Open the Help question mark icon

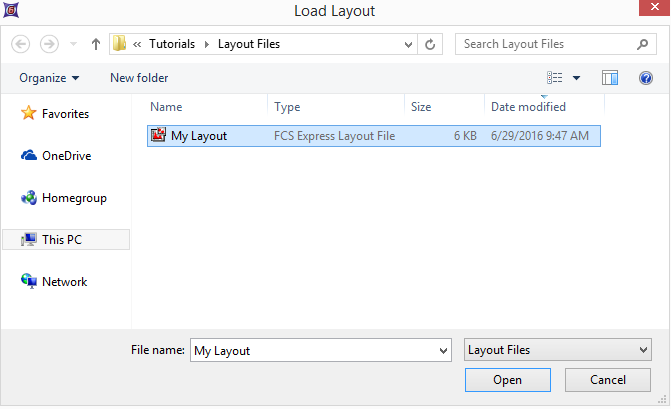pos(645,78)
